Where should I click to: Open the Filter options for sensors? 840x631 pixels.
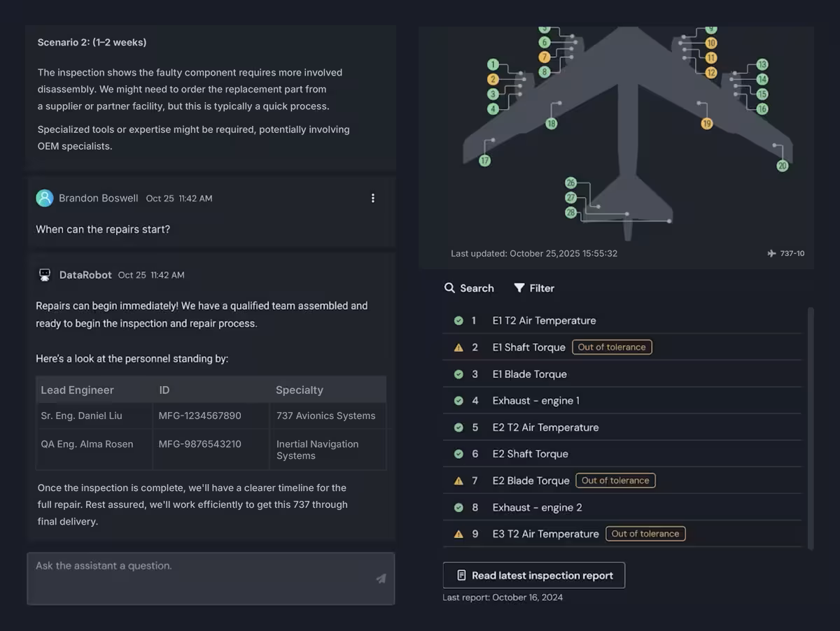click(534, 288)
